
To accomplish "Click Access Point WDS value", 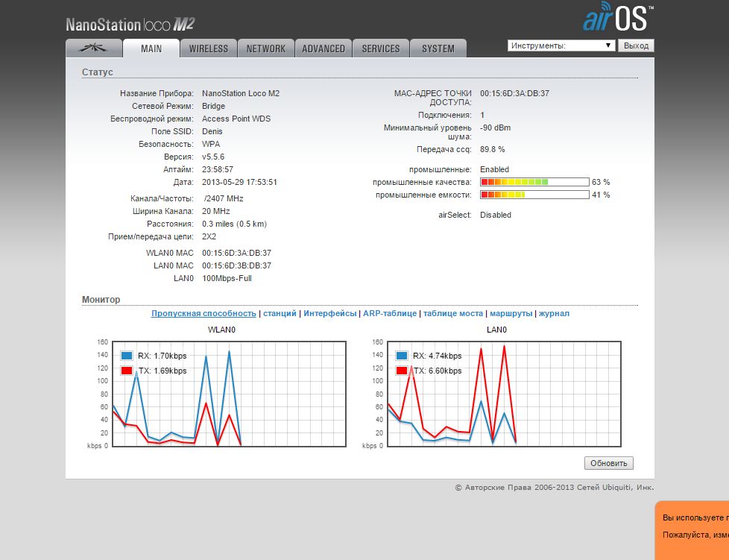I will 236,119.
